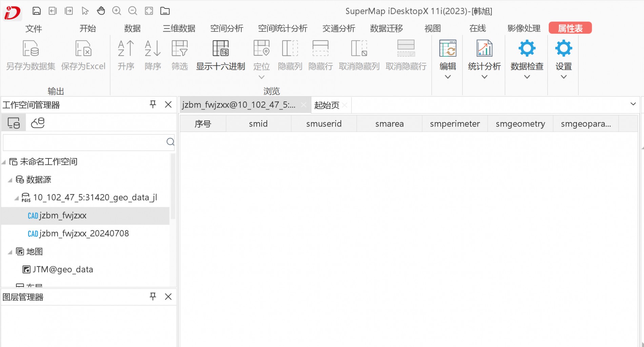Switch to the 空间统计分析 ribbon tab
644x347 pixels.
[x=283, y=28]
